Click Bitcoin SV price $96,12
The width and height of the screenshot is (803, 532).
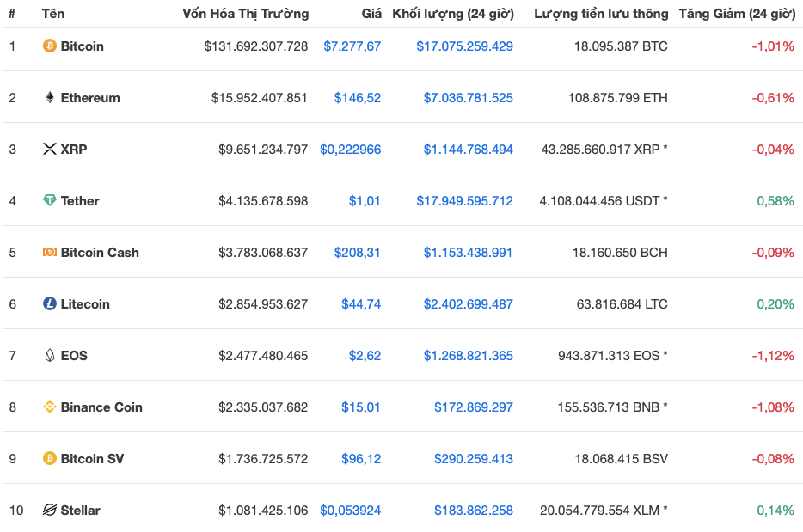[x=361, y=459]
